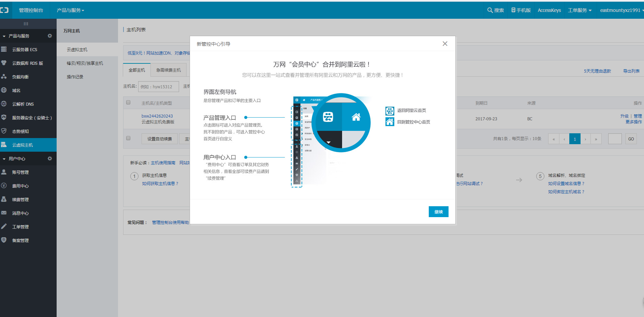
Task: Open 如何获取主机信息 help link
Action: tap(160, 183)
